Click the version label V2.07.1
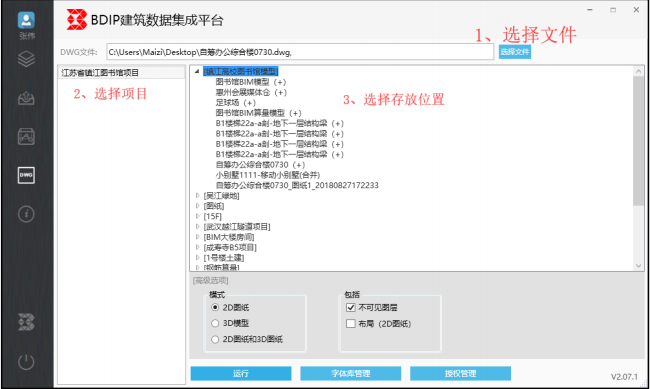 tap(624, 377)
